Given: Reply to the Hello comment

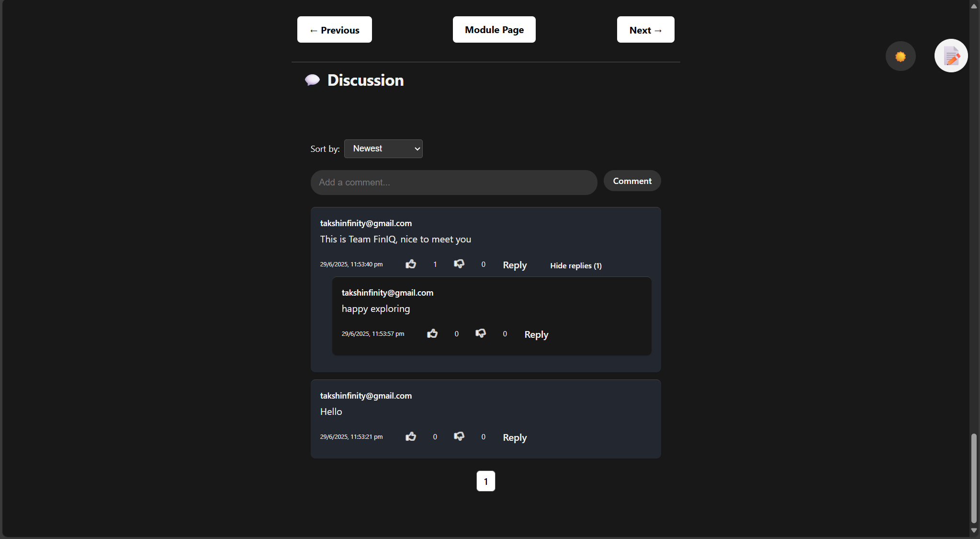Looking at the screenshot, I should pyautogui.click(x=515, y=437).
